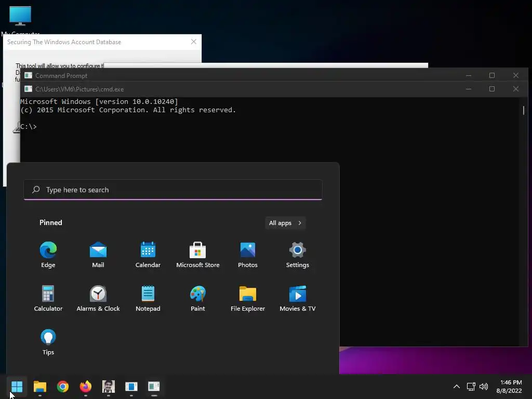Click the blue window taskbar icon
The height and width of the screenshot is (399, 532).
click(131, 387)
